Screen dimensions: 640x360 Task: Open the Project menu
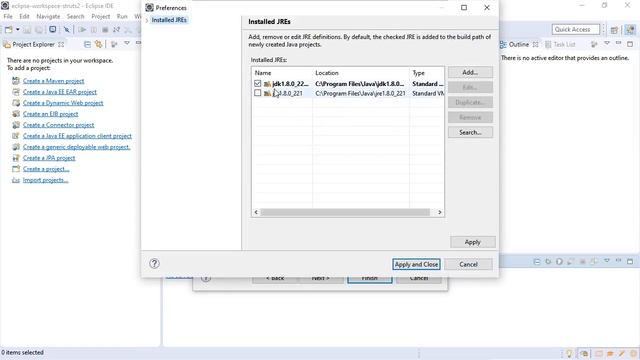[100, 16]
